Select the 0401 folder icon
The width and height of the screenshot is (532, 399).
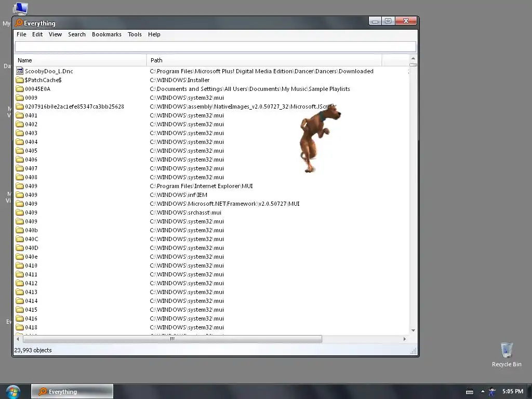coord(20,115)
